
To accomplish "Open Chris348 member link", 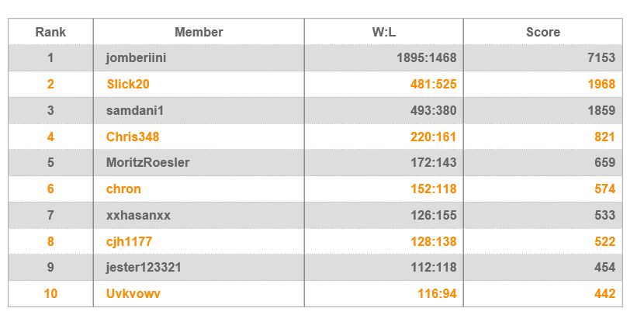I will pos(132,137).
